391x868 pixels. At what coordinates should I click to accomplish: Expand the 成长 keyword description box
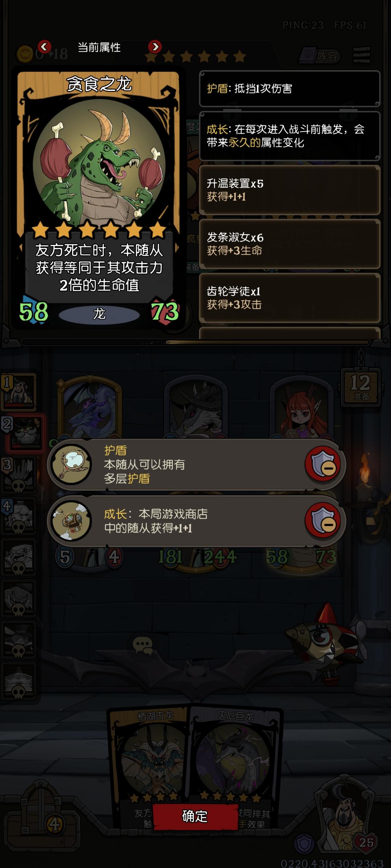290,136
